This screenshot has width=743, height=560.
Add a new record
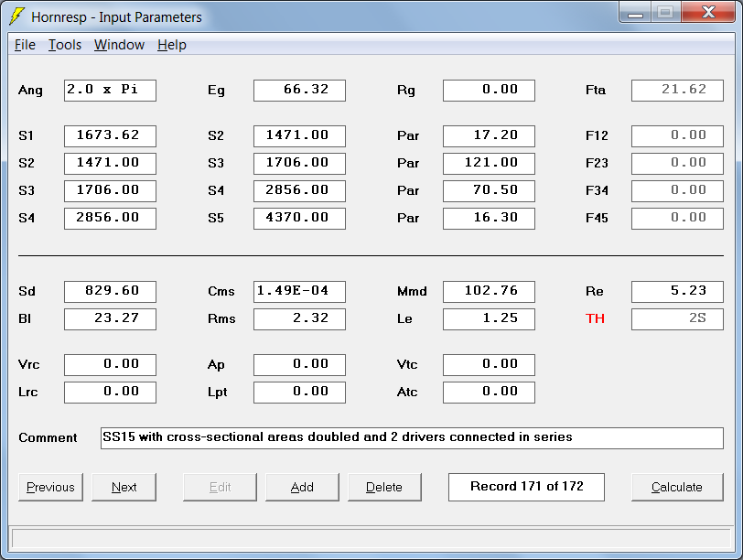tap(302, 487)
